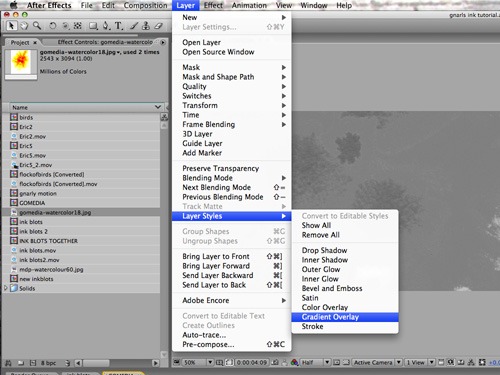Image resolution: width=500 pixels, height=375 pixels.
Task: Toggle the title/action safe grid button
Action: click(x=219, y=362)
